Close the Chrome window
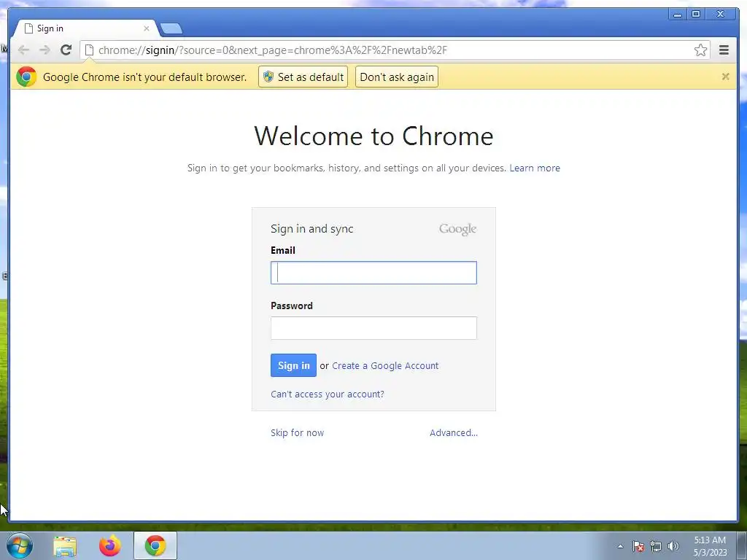The width and height of the screenshot is (747, 560). 721,15
